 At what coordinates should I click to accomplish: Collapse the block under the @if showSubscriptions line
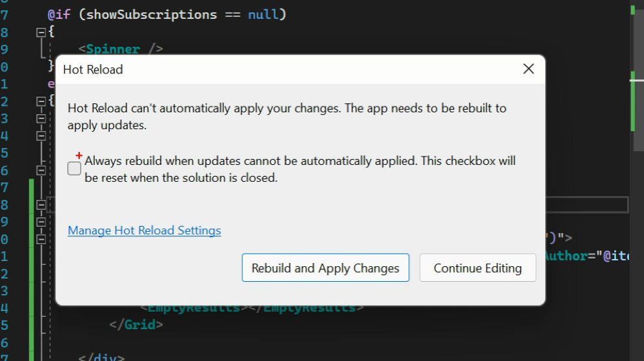42,32
